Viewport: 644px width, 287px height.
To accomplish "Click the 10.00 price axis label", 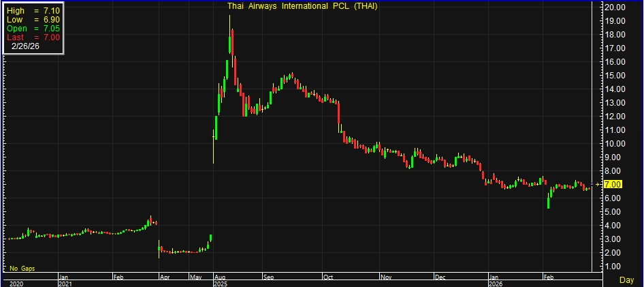I will [616, 144].
